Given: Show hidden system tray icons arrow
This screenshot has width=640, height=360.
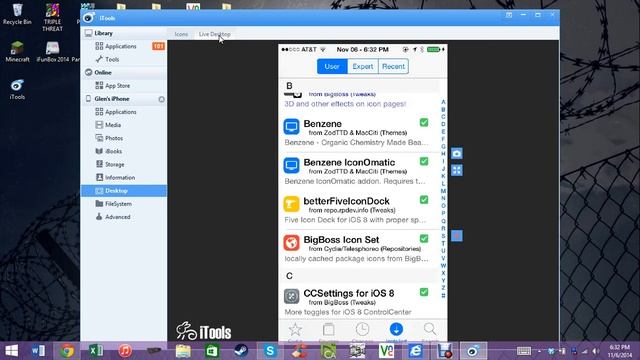Looking at the screenshot, I should tap(539, 351).
